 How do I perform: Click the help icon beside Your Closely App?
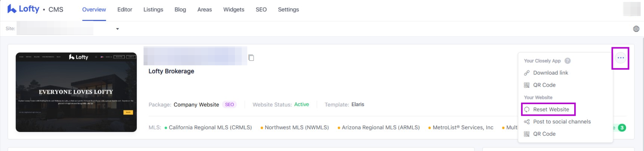pos(567,61)
